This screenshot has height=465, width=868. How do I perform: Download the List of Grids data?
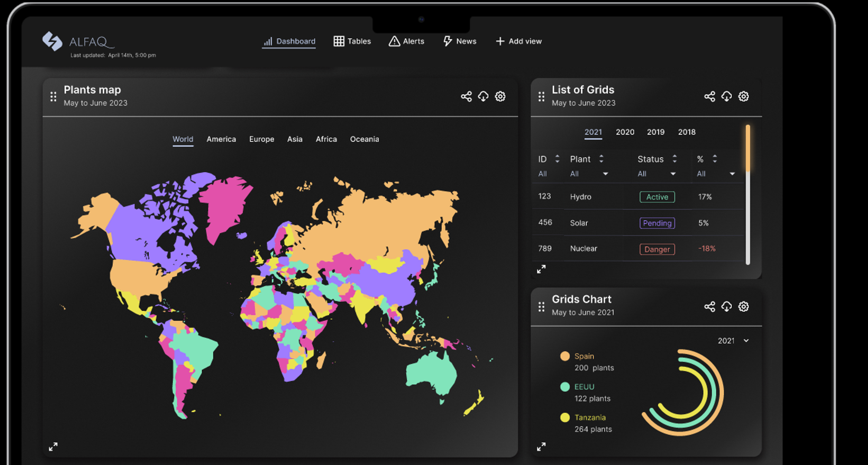(727, 96)
